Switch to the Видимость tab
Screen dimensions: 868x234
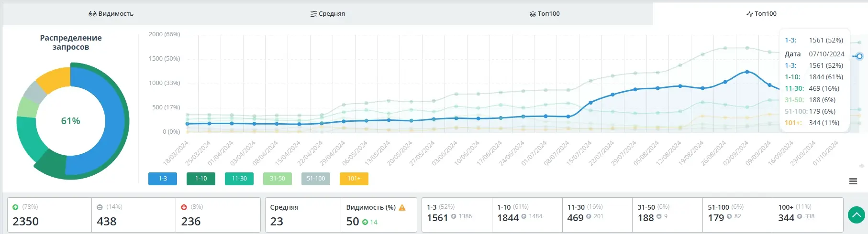point(111,14)
